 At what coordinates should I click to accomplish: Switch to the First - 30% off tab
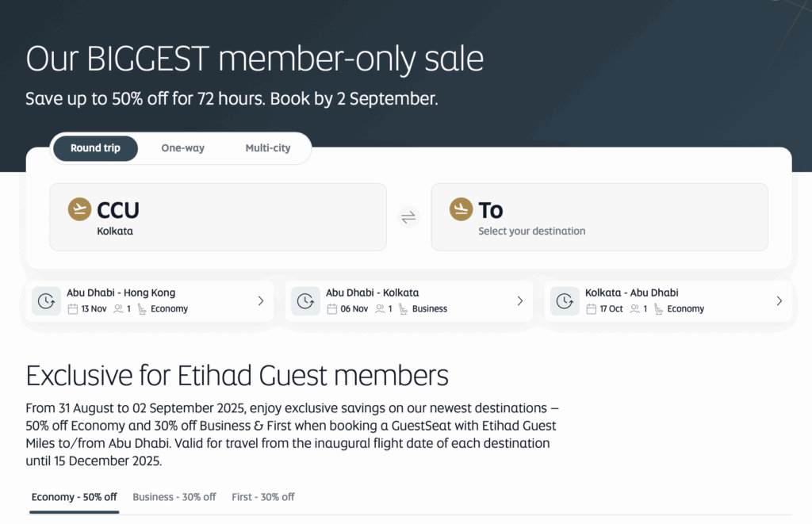262,497
